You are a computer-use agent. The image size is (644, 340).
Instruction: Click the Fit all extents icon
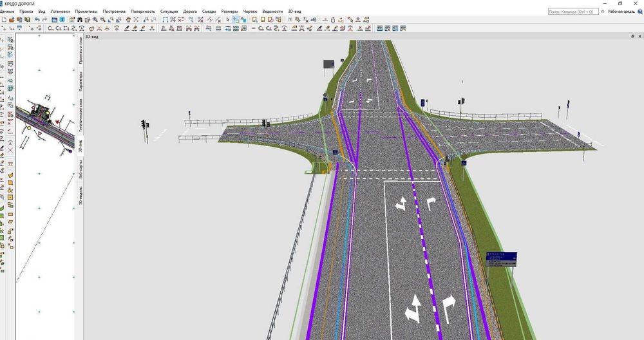click(x=136, y=19)
